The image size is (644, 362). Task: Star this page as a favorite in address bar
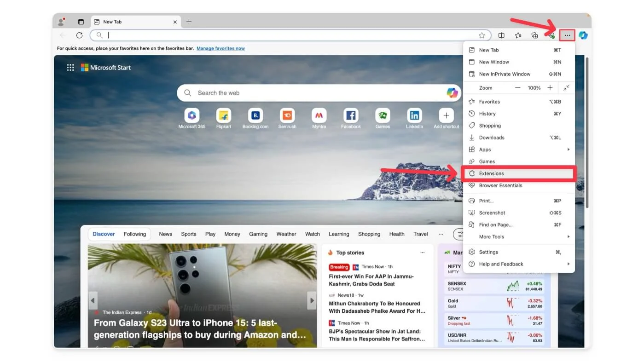pyautogui.click(x=482, y=35)
